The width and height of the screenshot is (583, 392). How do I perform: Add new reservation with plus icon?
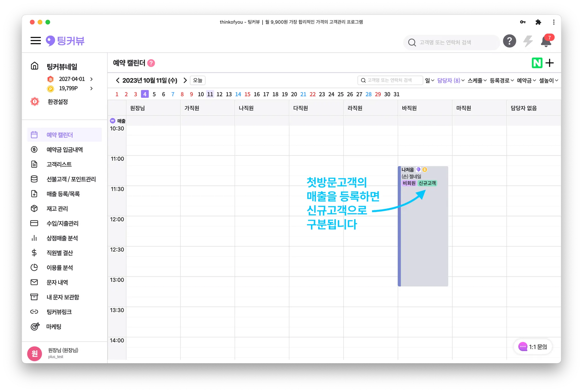[x=550, y=63]
